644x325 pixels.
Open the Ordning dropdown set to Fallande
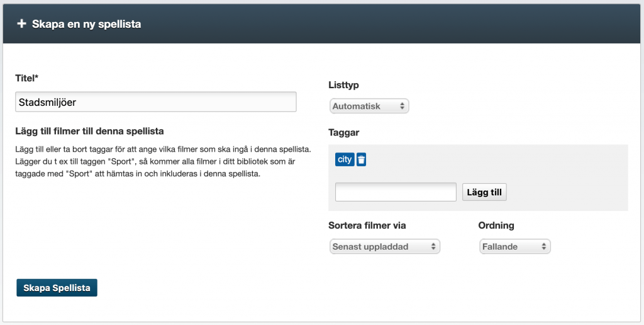click(514, 246)
